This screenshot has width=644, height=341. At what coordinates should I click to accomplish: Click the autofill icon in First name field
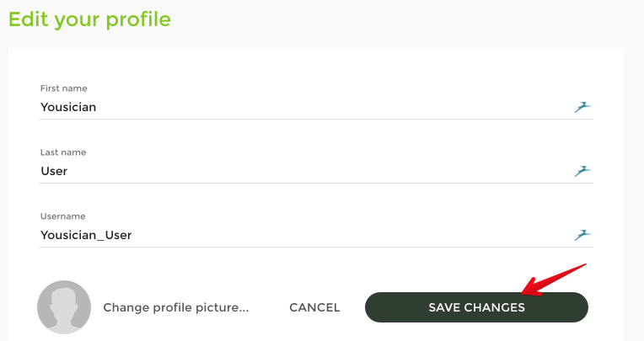click(x=582, y=107)
